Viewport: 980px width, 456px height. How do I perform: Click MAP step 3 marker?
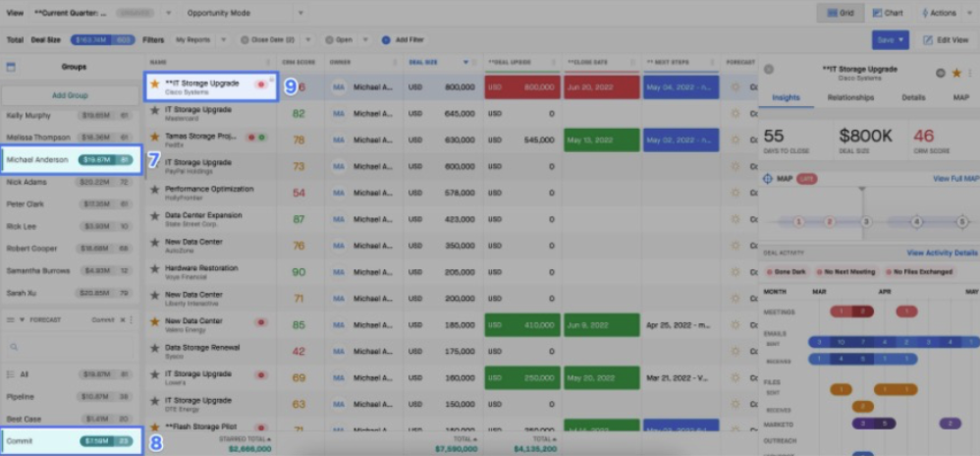pos(866,221)
